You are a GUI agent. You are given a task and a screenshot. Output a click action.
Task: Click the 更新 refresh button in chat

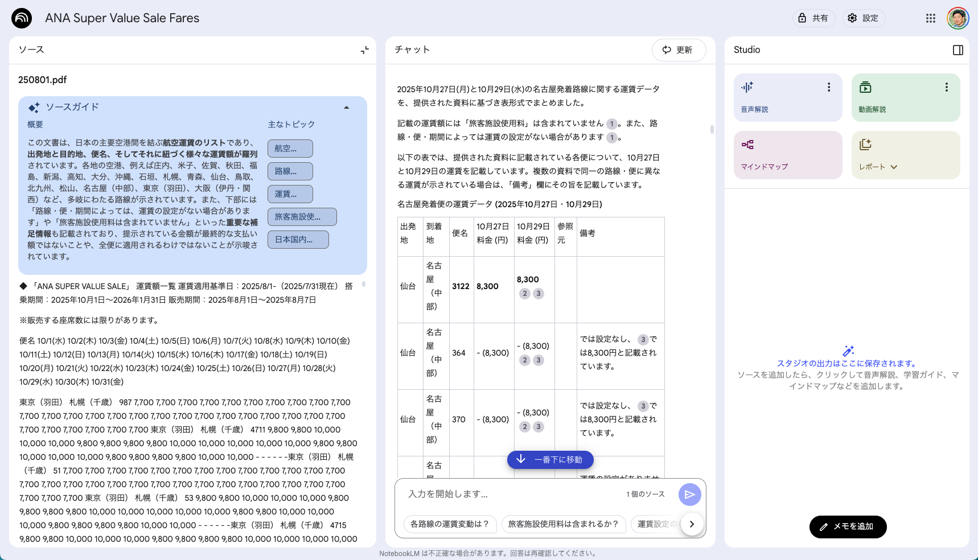(679, 50)
